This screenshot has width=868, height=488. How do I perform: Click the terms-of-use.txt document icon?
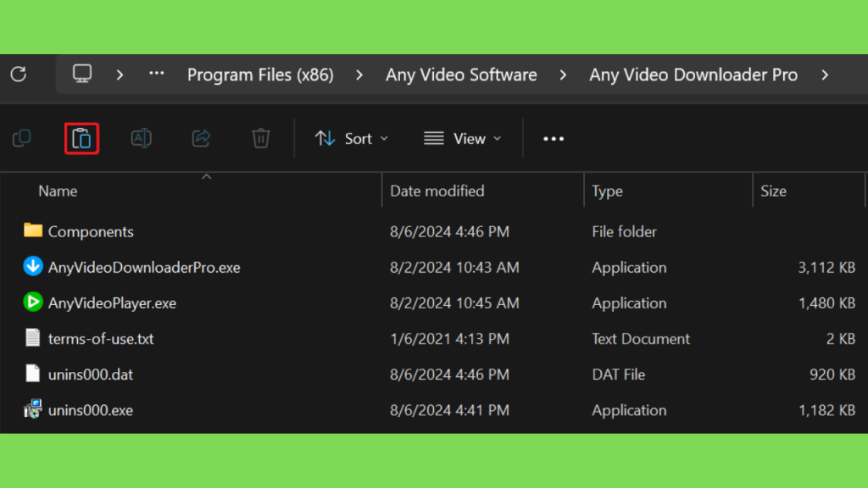[33, 337]
